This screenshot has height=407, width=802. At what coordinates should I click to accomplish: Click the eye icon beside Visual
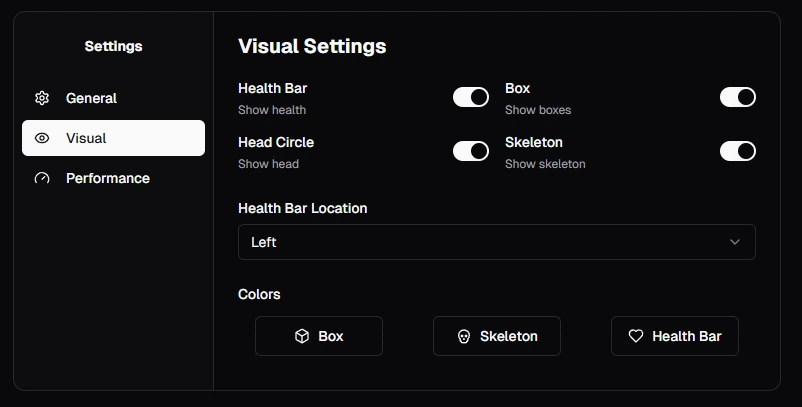42,138
